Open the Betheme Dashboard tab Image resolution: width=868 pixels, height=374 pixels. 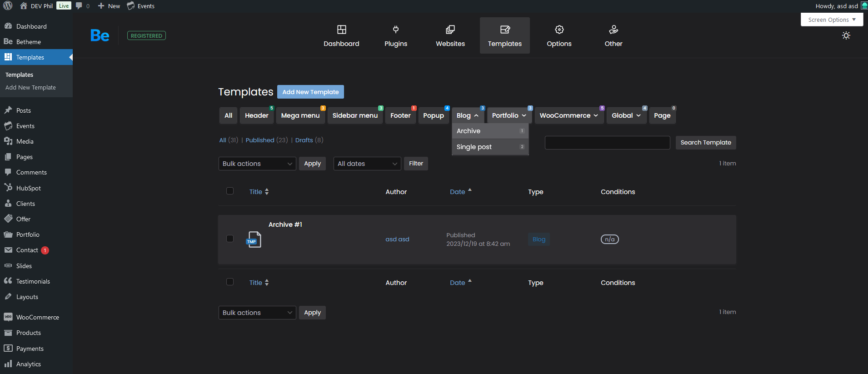341,35
